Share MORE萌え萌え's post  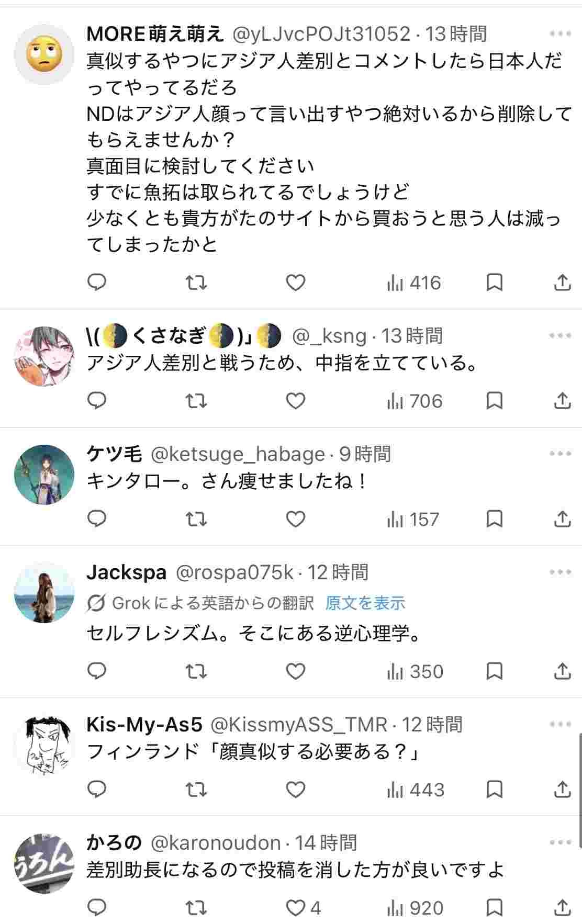coord(562,283)
